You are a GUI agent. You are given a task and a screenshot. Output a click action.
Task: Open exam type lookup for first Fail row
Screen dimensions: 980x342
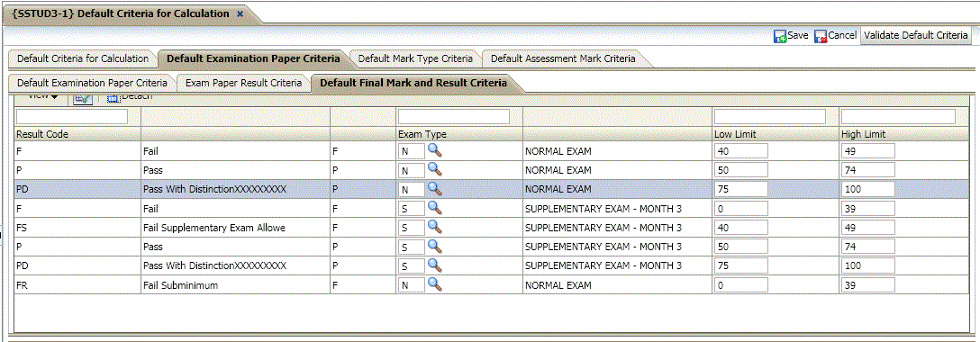tap(435, 150)
